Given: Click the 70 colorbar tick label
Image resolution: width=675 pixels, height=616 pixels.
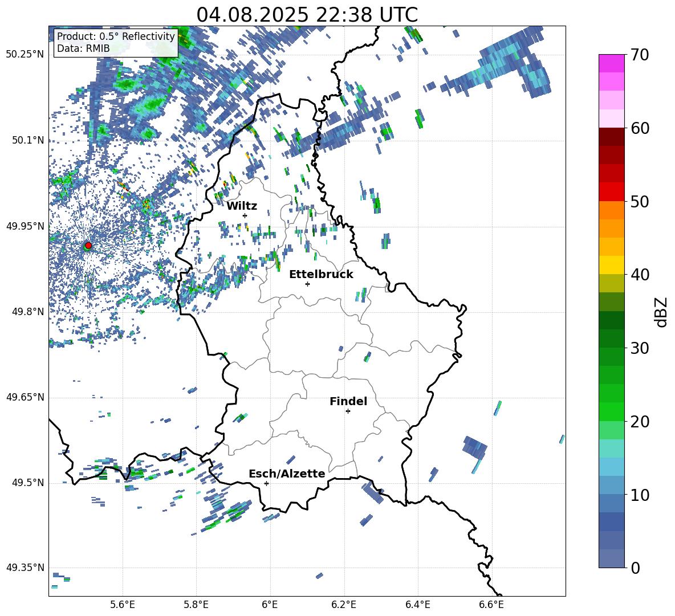Looking at the screenshot, I should tap(640, 55).
